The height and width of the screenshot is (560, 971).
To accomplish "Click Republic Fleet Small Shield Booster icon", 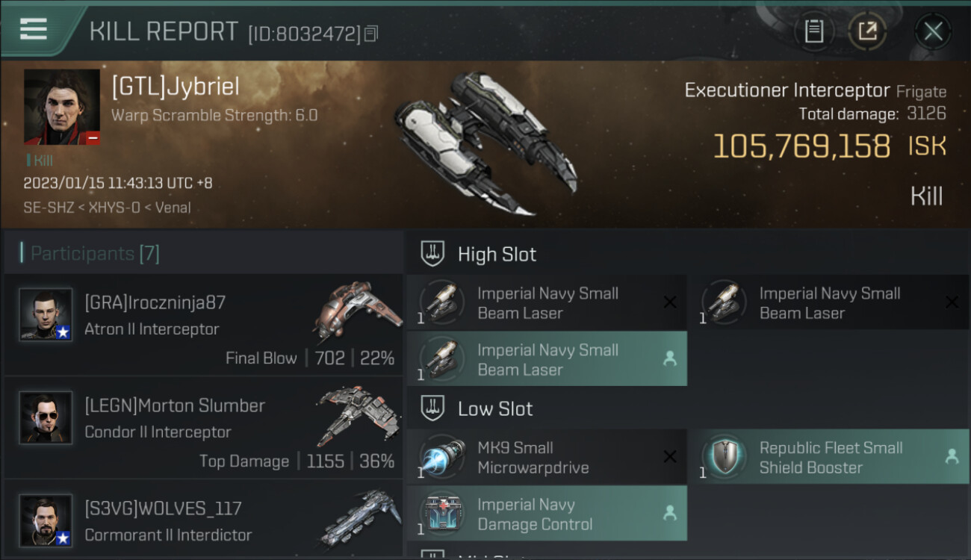I will (x=724, y=457).
